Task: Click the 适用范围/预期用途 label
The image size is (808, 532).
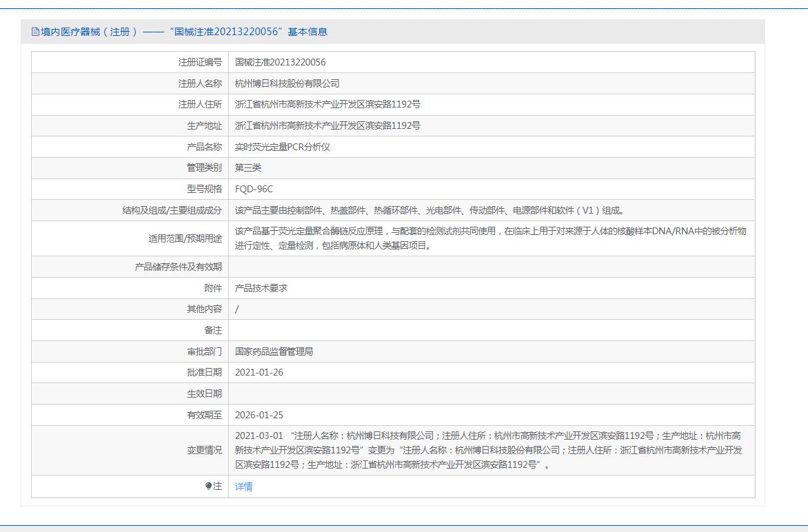Action: pos(185,238)
